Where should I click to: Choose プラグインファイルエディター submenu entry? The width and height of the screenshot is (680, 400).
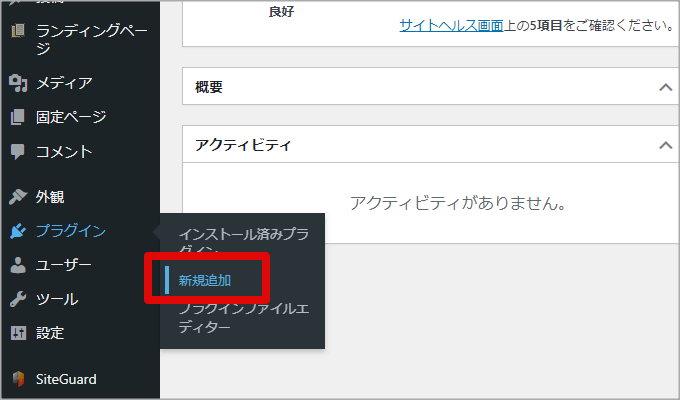(x=244, y=318)
